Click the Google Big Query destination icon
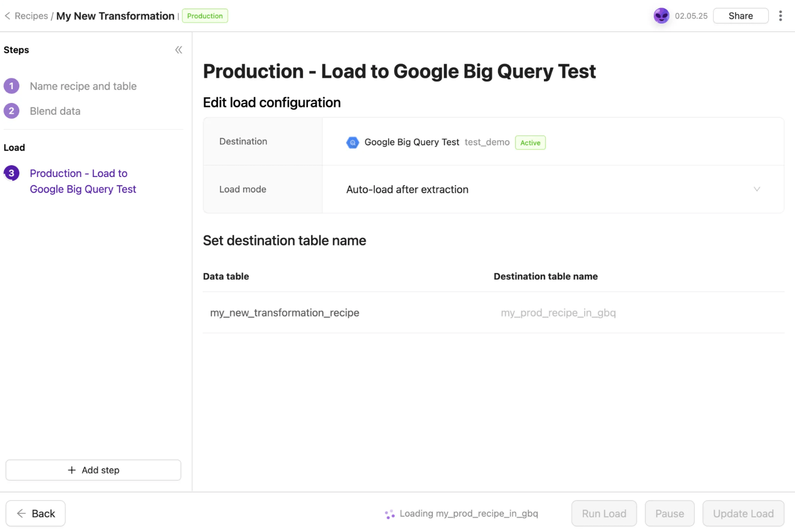Screen dimensions: 795x532 352,143
